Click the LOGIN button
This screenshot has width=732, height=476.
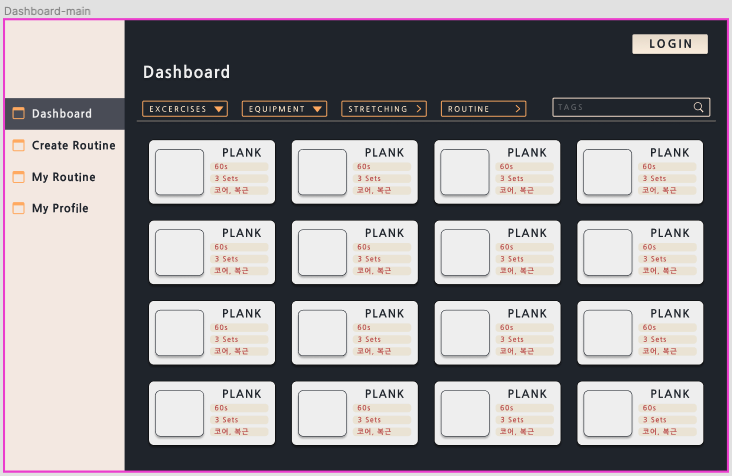(x=670, y=44)
